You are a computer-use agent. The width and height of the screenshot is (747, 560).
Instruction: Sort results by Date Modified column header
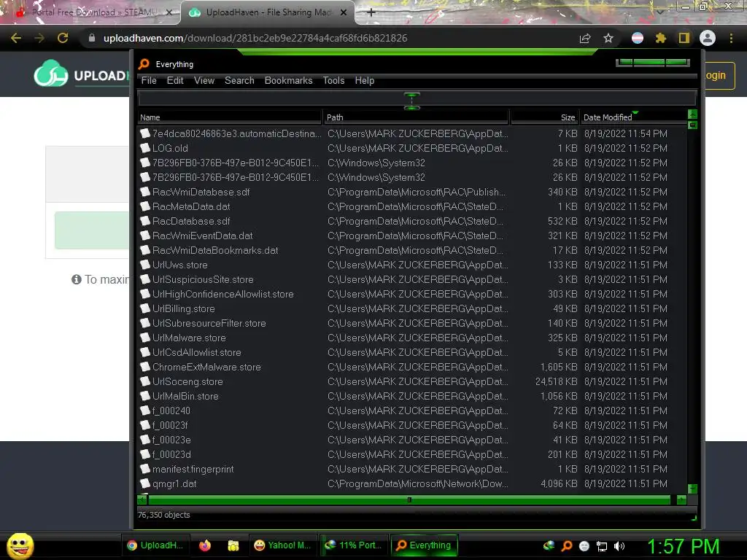(x=633, y=117)
